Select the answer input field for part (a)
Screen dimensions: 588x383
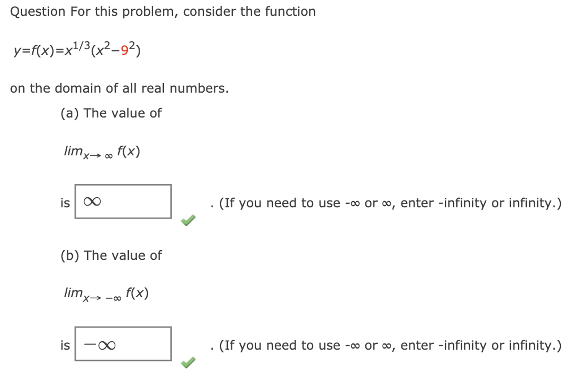click(123, 202)
